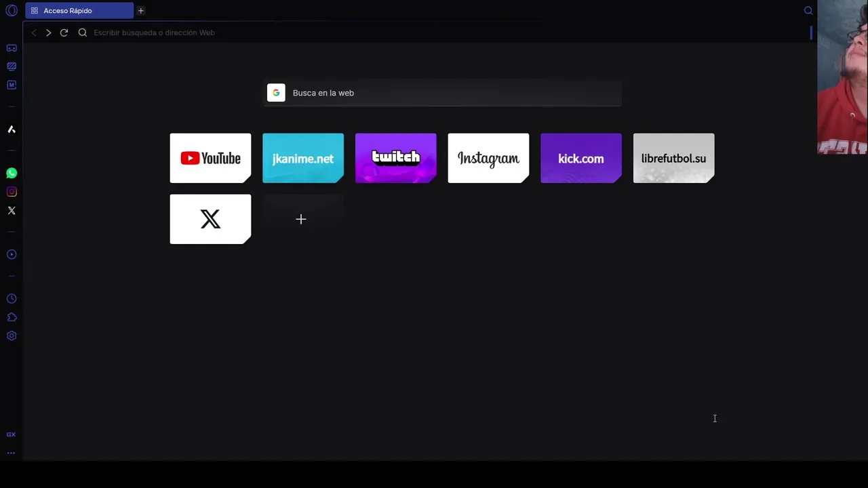Select the Acceso Rápido tab
Screen dimensions: 868x488
79,11
